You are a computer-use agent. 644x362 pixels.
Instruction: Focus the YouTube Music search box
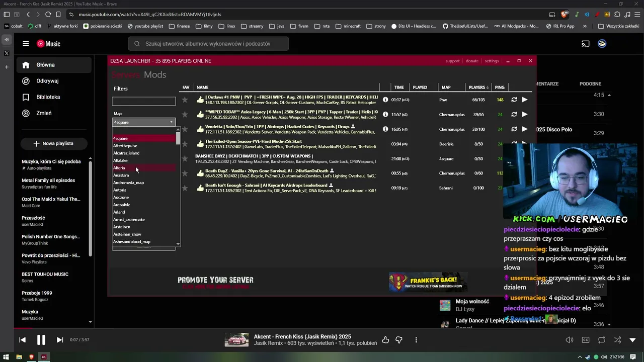tap(208, 44)
